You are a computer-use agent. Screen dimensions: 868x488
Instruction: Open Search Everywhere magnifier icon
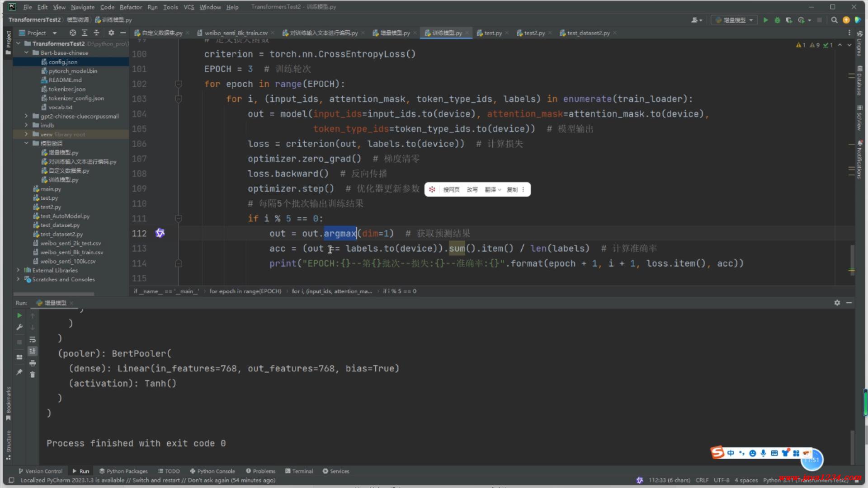834,20
